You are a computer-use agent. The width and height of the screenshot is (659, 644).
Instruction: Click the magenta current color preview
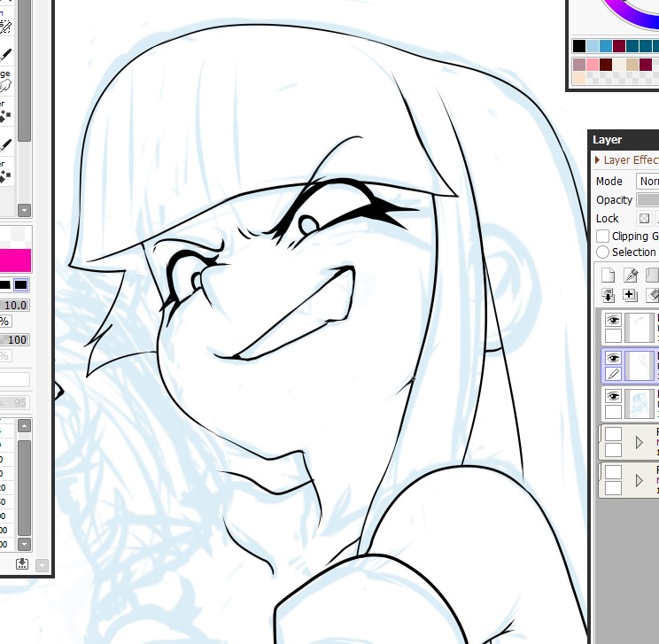[15, 260]
